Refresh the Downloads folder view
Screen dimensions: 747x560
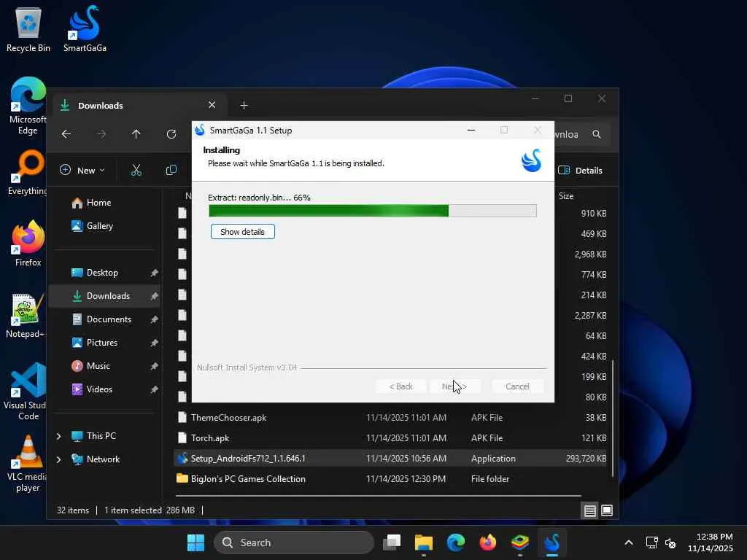click(171, 134)
